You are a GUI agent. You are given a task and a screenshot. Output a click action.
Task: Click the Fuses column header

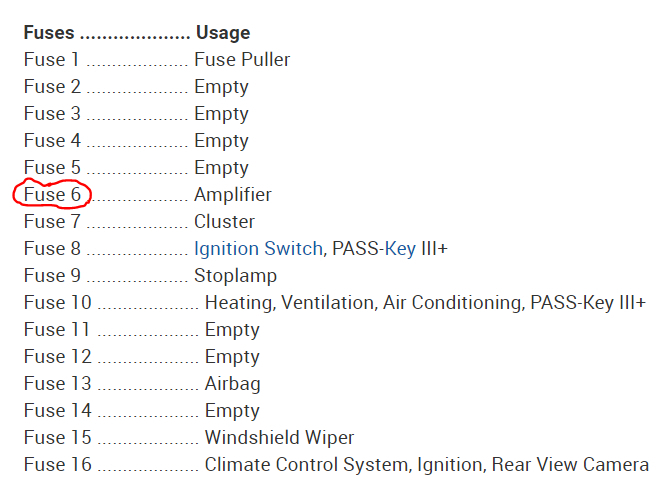pos(49,33)
